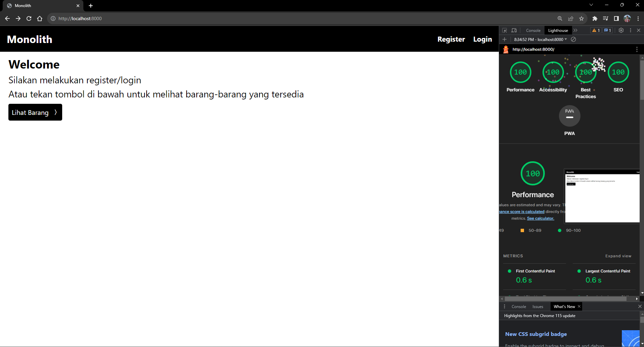Select the Lighthouse tab in DevTools
Screen dimensions: 644x347
(x=558, y=30)
